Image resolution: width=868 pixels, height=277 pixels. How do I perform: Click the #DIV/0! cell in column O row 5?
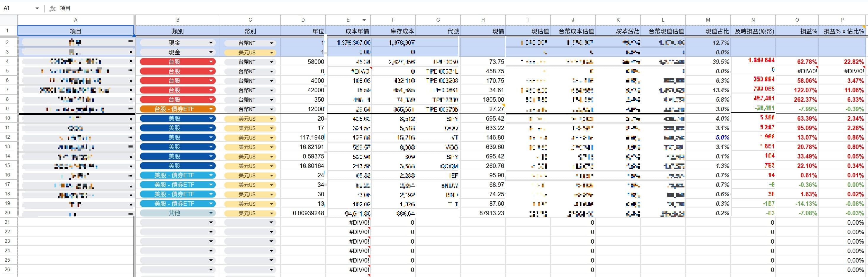tap(797, 71)
